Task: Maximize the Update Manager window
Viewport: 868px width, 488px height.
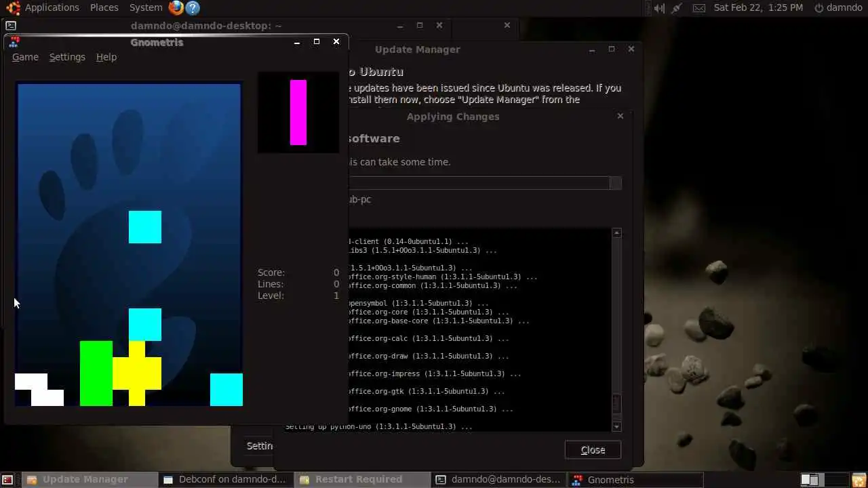Action: 612,49
